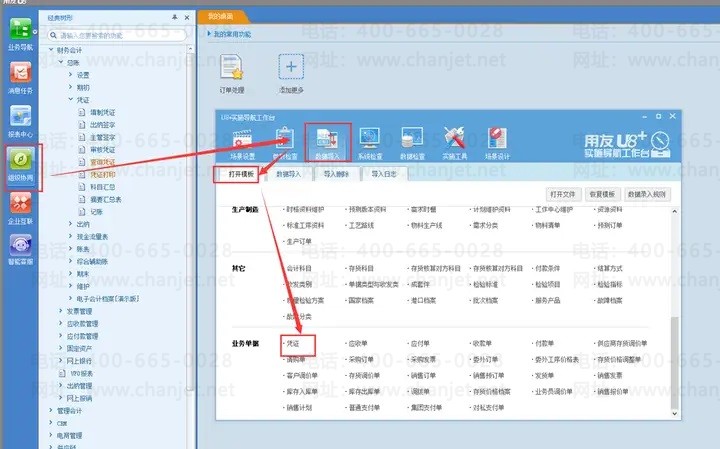Click the clipboard icon beside 场景设置
Image resolution: width=720 pixels, height=449 pixels.
(285, 138)
